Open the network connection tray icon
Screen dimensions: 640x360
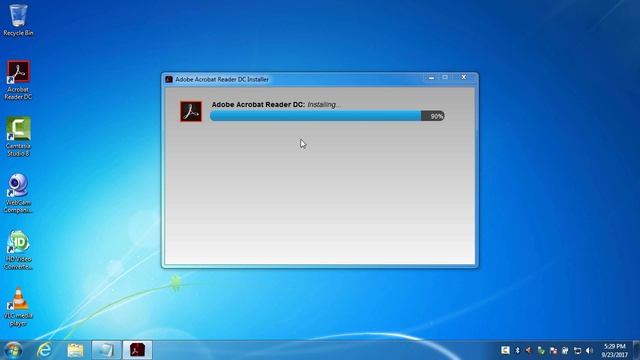(x=577, y=350)
